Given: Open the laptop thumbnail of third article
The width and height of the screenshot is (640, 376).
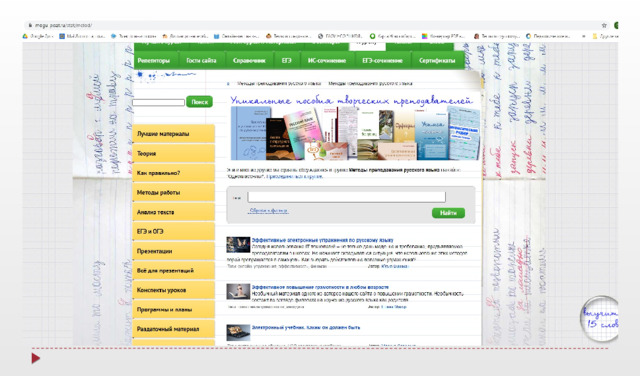Looking at the screenshot, I should (238, 332).
